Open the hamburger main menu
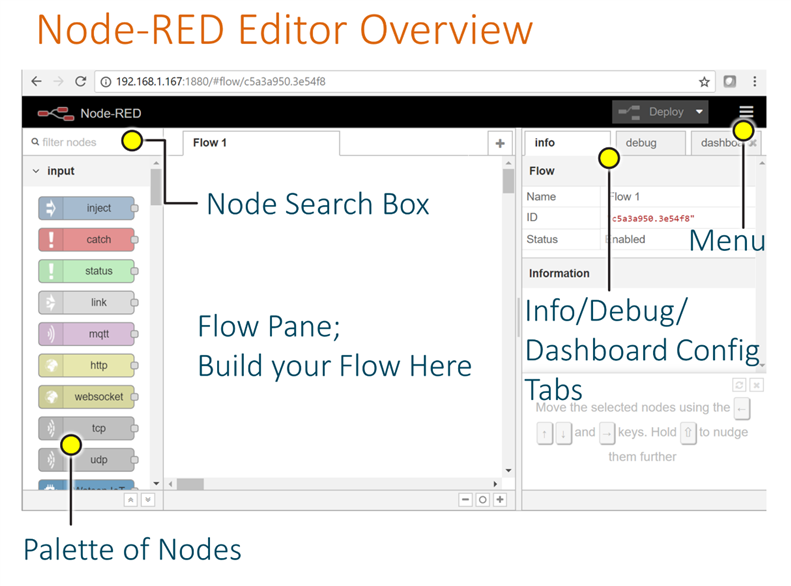 746,112
